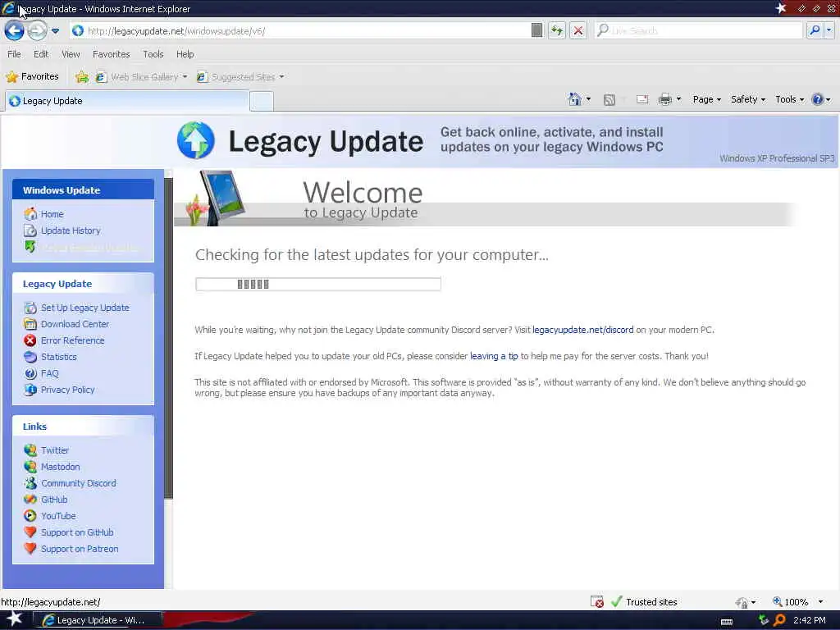
Task: Open the command bar Tools dropdown
Action: pyautogui.click(x=790, y=99)
